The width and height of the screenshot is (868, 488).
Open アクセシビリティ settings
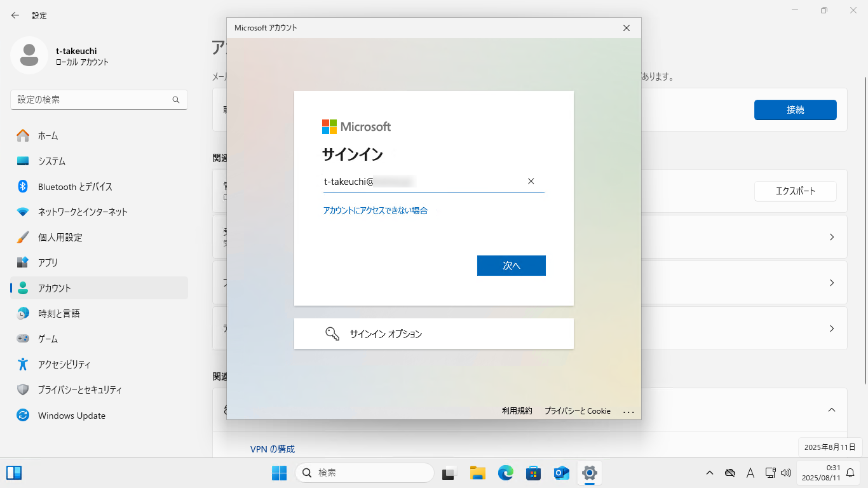coord(99,364)
